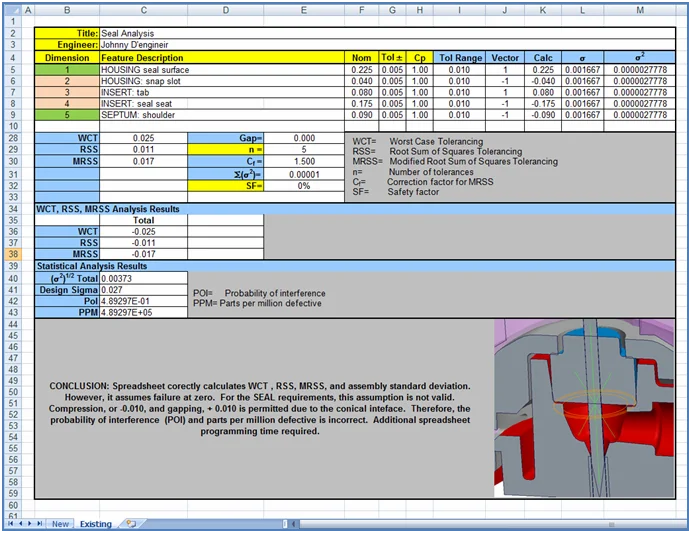Select row 38 header

(13, 254)
